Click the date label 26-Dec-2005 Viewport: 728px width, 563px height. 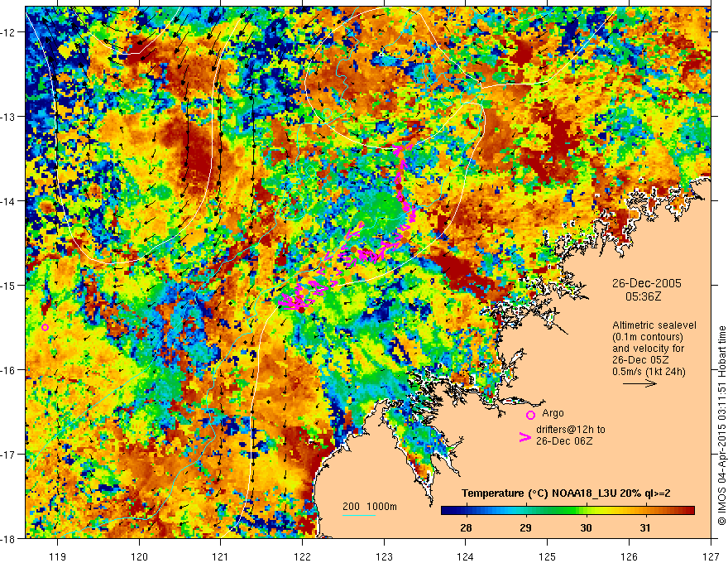[646, 283]
